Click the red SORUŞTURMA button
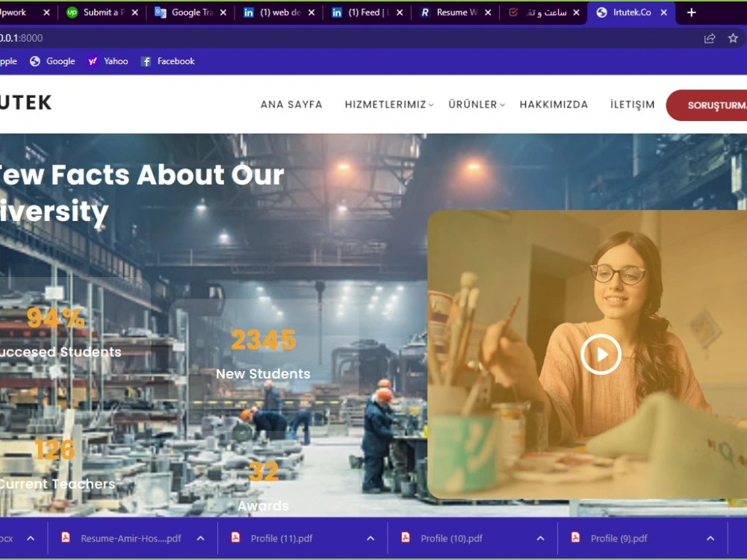 tap(707, 105)
